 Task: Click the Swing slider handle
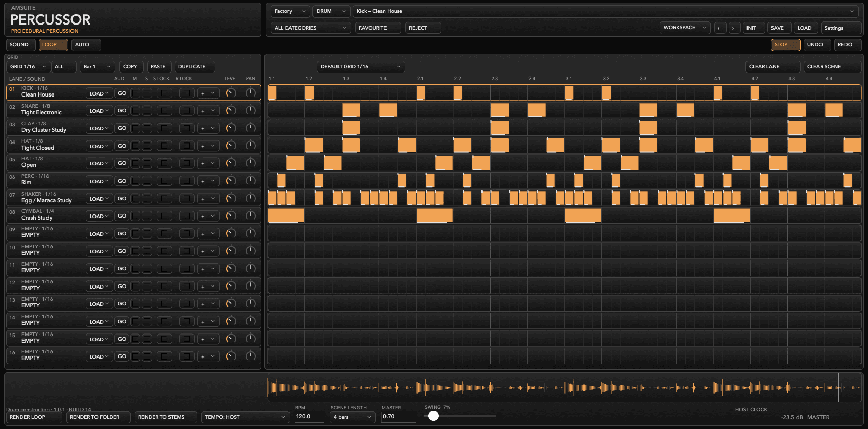[x=433, y=416]
